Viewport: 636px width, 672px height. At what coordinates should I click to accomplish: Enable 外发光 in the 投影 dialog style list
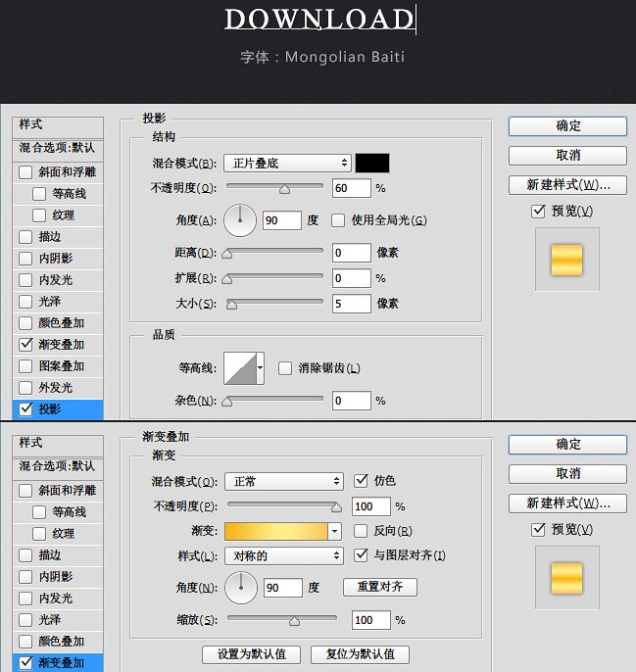[25, 388]
